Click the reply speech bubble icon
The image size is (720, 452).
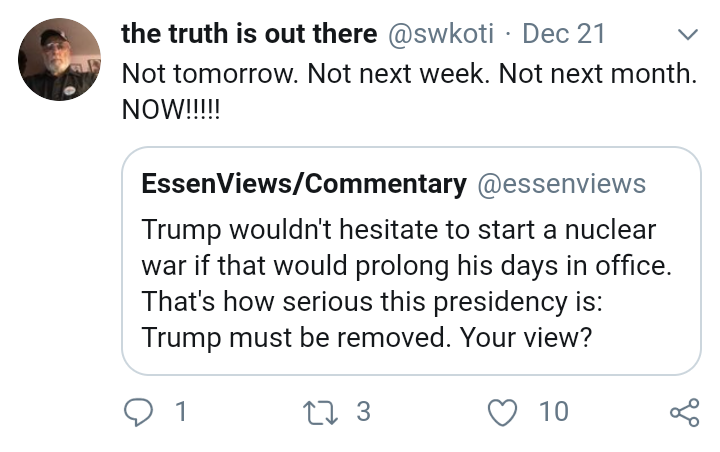[138, 412]
